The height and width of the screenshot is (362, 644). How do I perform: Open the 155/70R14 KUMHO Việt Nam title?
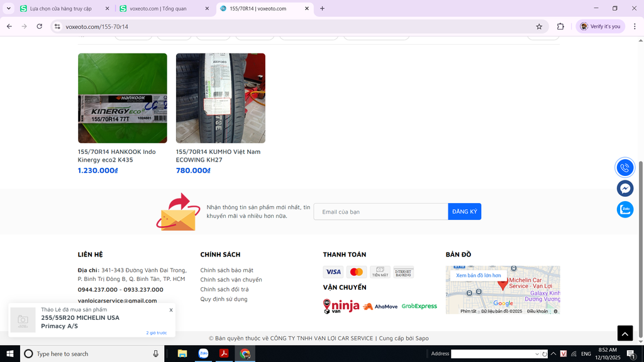pos(218,156)
